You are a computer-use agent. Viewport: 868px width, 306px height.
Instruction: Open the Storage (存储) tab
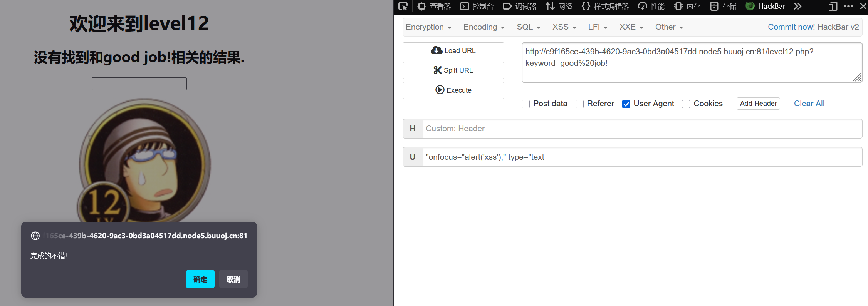click(x=723, y=7)
